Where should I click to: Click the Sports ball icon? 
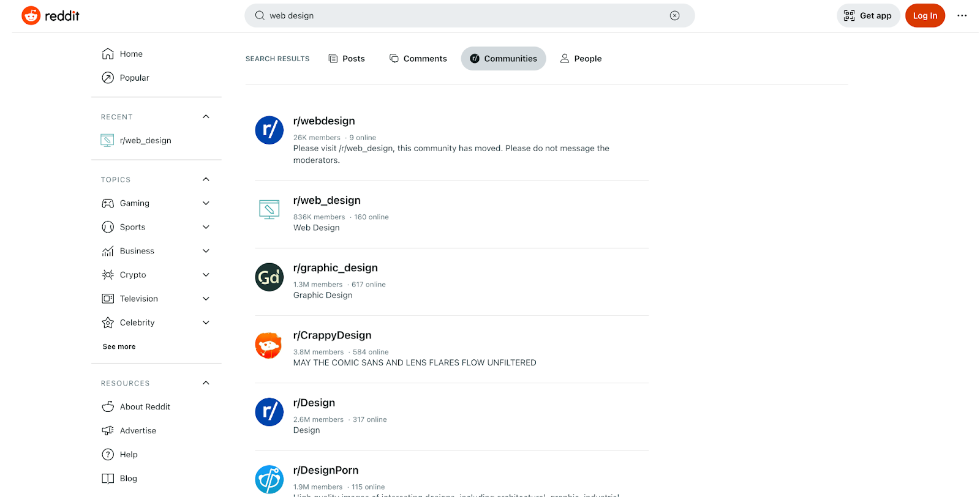(x=108, y=227)
